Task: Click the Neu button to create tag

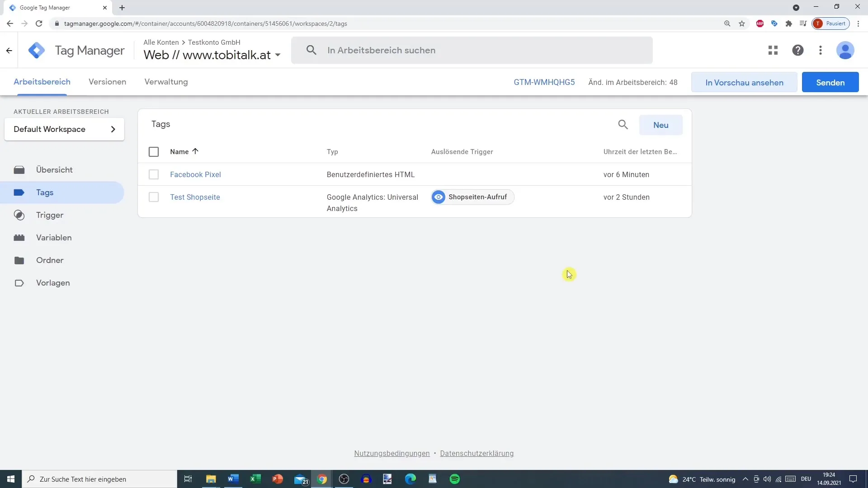Action: [660, 125]
